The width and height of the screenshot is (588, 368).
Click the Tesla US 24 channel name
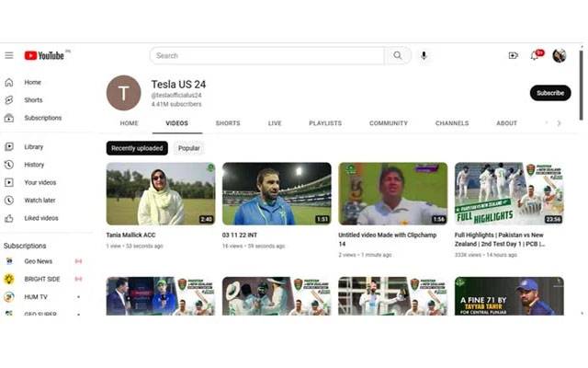coord(178,85)
